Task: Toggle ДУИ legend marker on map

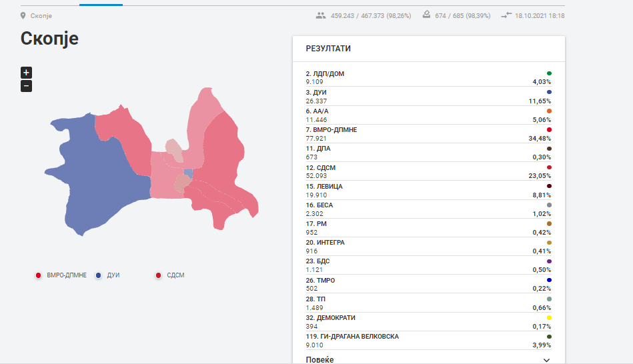Action: [99, 275]
